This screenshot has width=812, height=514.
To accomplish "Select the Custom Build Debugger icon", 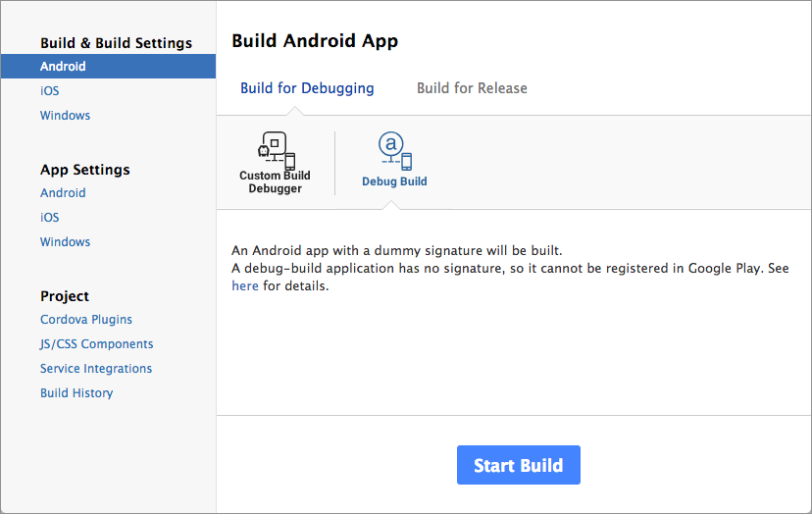I will (x=277, y=151).
